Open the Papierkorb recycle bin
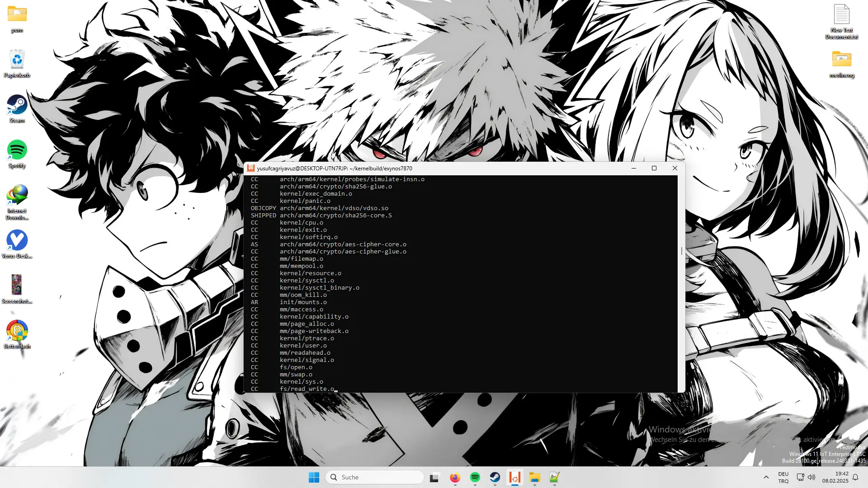868x488 pixels. coord(17,64)
